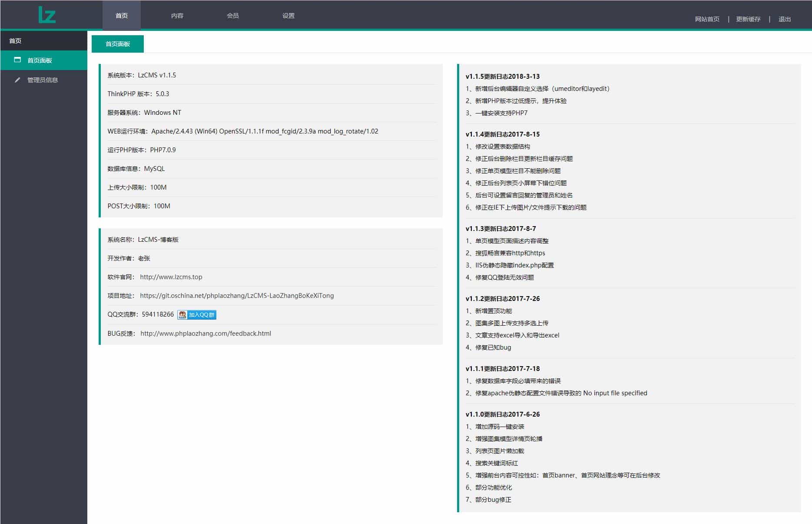812x524 pixels.
Task: Open the http://www.lzcms.top official site link
Action: pyautogui.click(x=171, y=277)
